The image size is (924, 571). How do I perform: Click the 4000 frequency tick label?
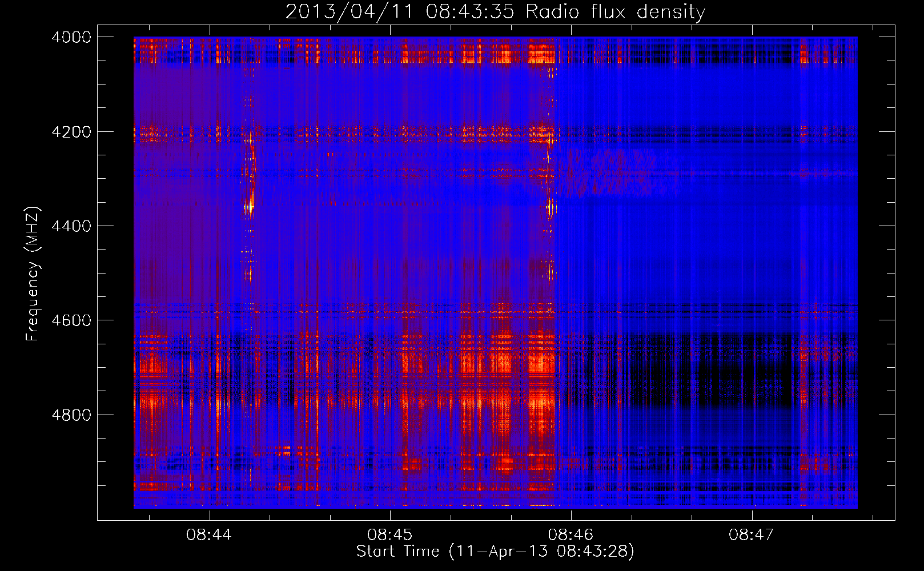71,37
